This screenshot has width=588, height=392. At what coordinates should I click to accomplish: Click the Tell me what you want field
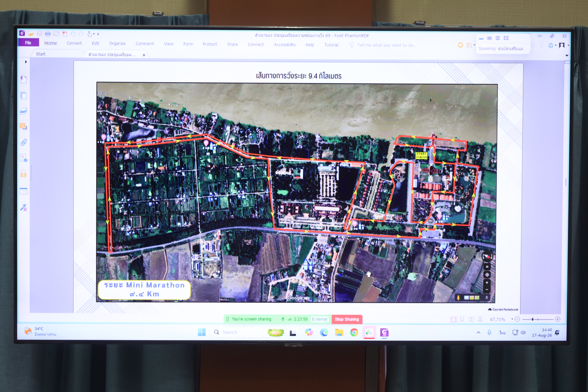pos(387,45)
